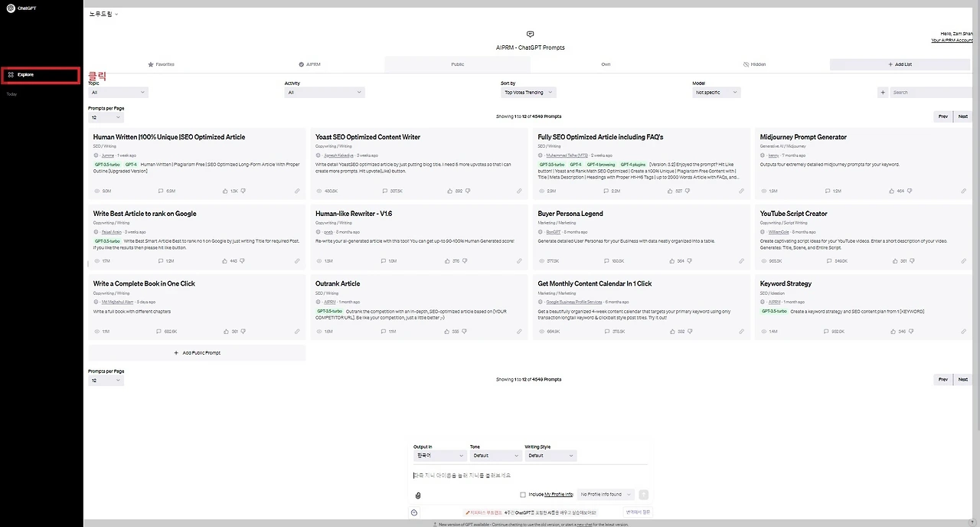
Task: Click the bottom Next page button
Action: [x=962, y=379]
